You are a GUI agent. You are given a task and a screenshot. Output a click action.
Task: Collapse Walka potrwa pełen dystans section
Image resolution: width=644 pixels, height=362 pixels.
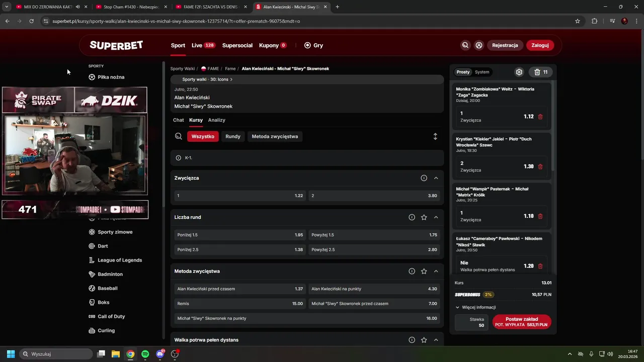click(436, 340)
